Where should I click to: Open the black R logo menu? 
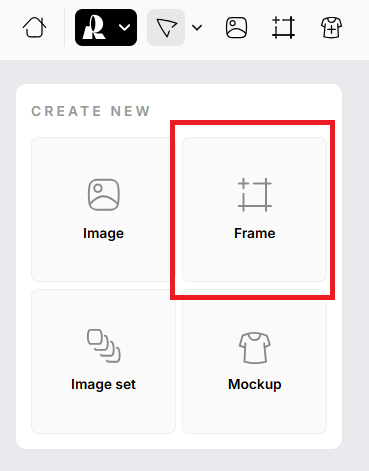(x=106, y=27)
